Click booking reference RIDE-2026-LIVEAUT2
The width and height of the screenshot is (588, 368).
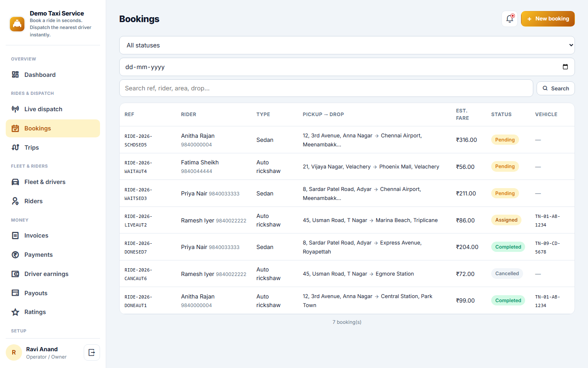pyautogui.click(x=138, y=220)
